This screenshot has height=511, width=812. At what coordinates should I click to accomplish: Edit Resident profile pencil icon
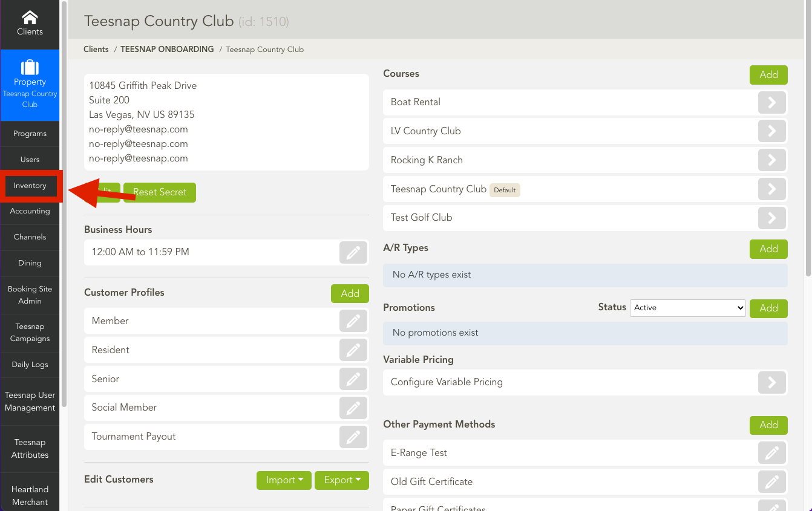tap(353, 350)
